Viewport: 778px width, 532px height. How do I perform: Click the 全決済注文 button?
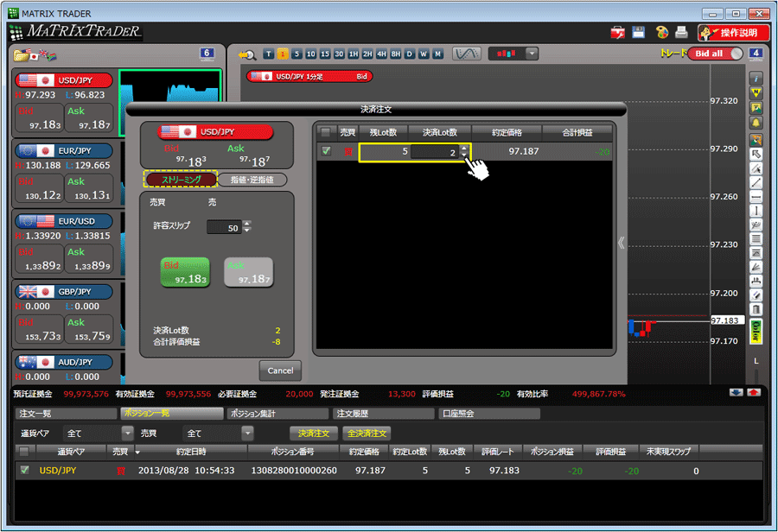click(x=367, y=434)
